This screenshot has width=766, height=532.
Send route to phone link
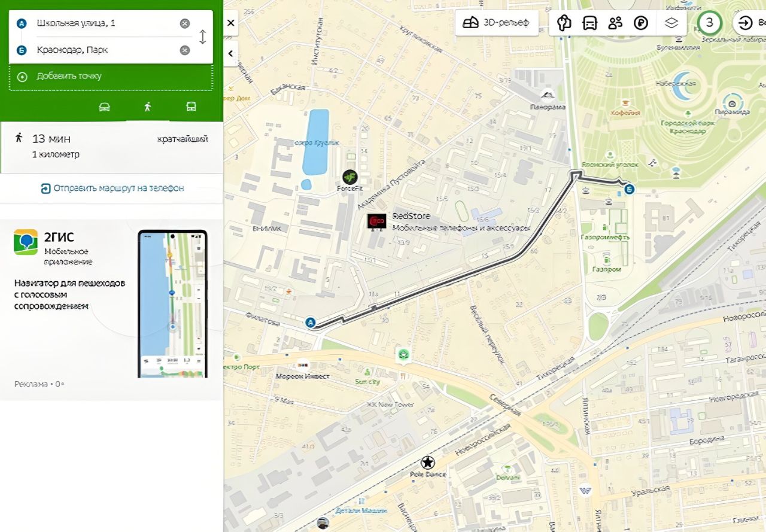click(113, 188)
